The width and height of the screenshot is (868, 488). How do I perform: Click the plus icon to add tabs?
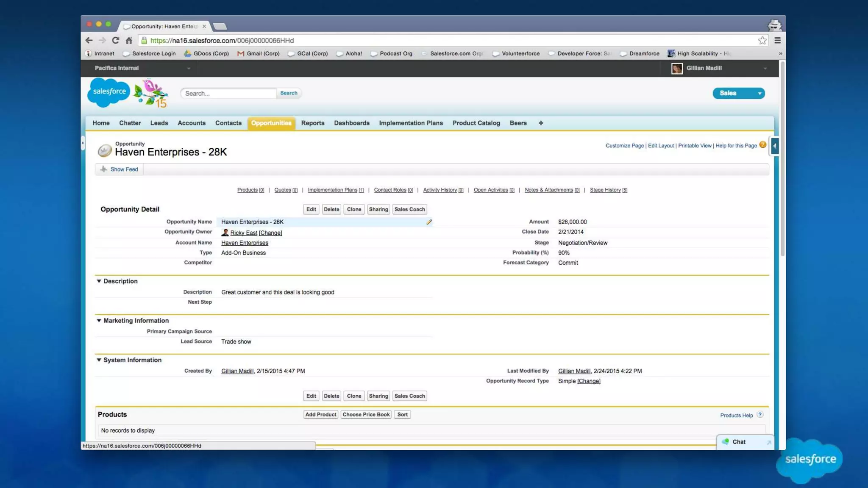point(541,123)
